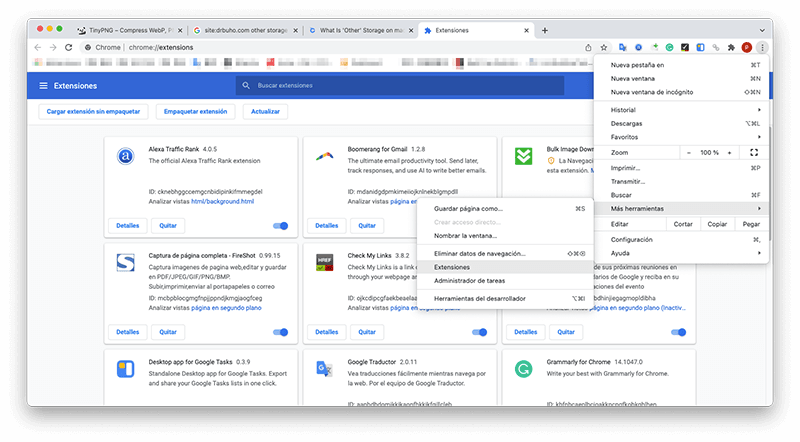The width and height of the screenshot is (800, 442).
Task: Click Quitar for Boomerang for Gmail
Action: (x=367, y=226)
